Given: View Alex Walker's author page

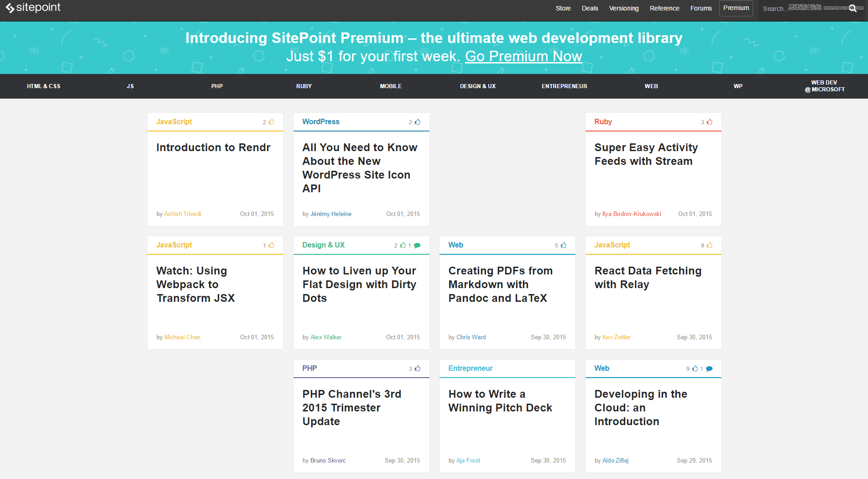Looking at the screenshot, I should coord(326,337).
